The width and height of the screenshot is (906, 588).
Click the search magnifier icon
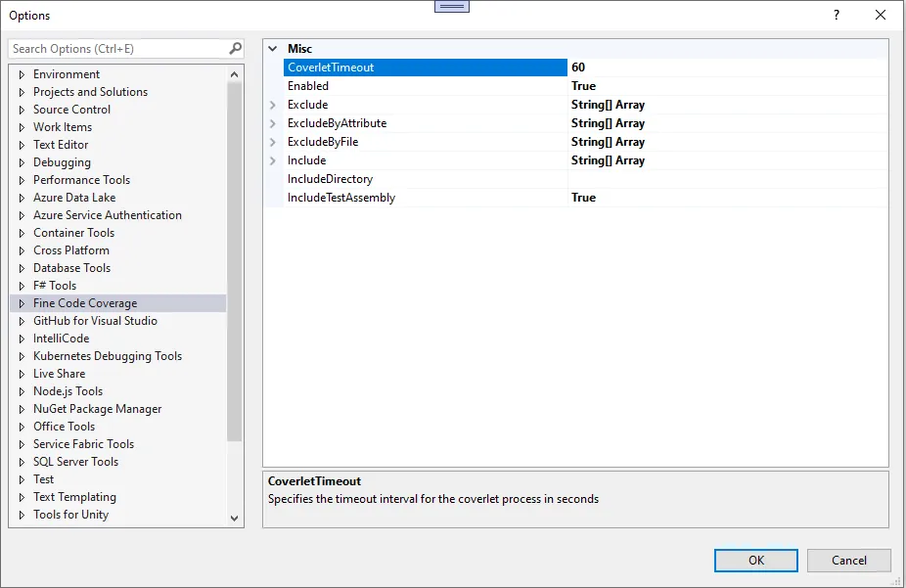tap(235, 48)
